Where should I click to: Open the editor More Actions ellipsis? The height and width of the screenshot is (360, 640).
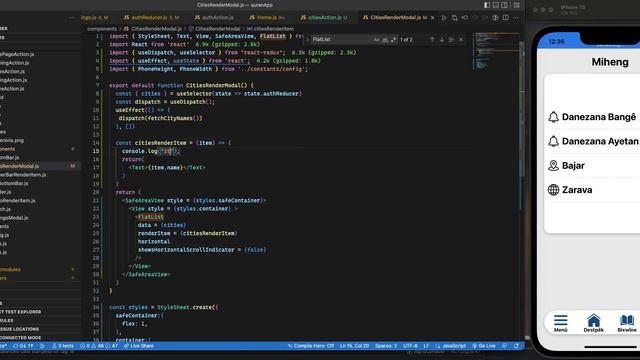pyautogui.click(x=516, y=18)
